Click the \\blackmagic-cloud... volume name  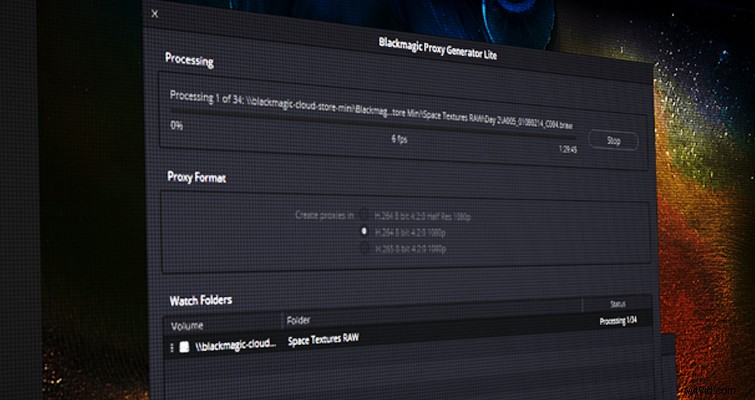[236, 346]
